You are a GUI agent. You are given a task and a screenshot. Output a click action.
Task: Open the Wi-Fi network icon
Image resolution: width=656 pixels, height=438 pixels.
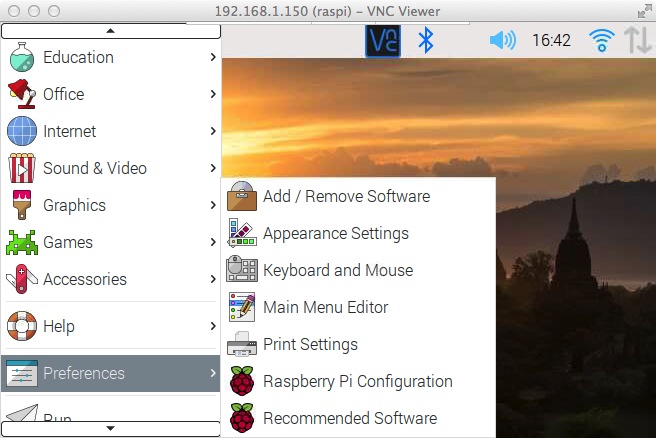(x=601, y=41)
